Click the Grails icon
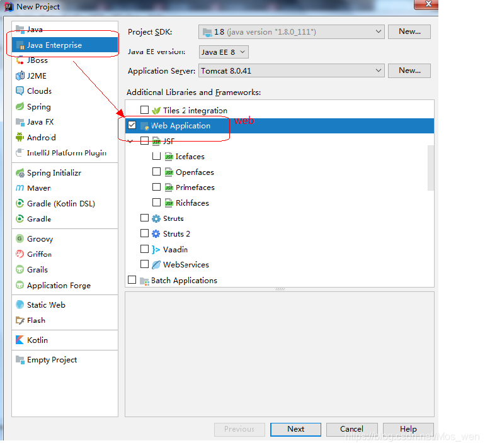Image resolution: width=485 pixels, height=448 pixels. click(20, 269)
